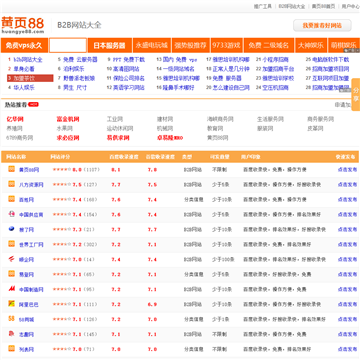Click the icon in the row rated 7.4 (168)

tap(12, 199)
